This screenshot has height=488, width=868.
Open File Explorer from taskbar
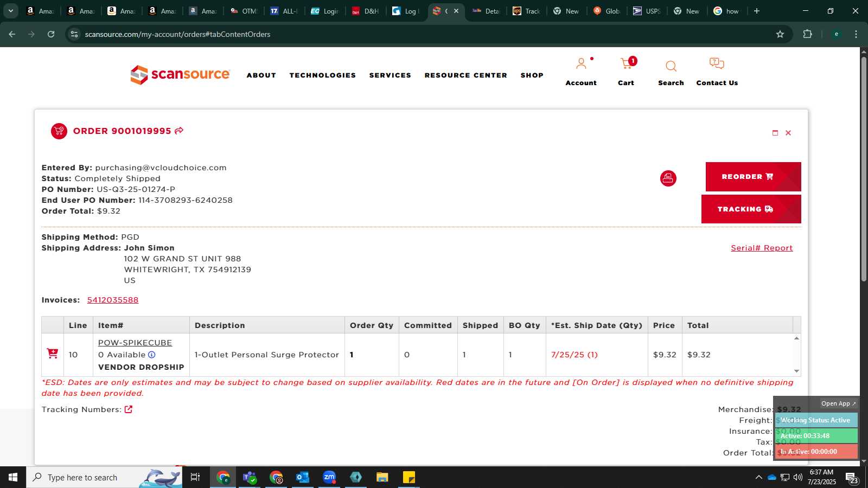click(382, 477)
